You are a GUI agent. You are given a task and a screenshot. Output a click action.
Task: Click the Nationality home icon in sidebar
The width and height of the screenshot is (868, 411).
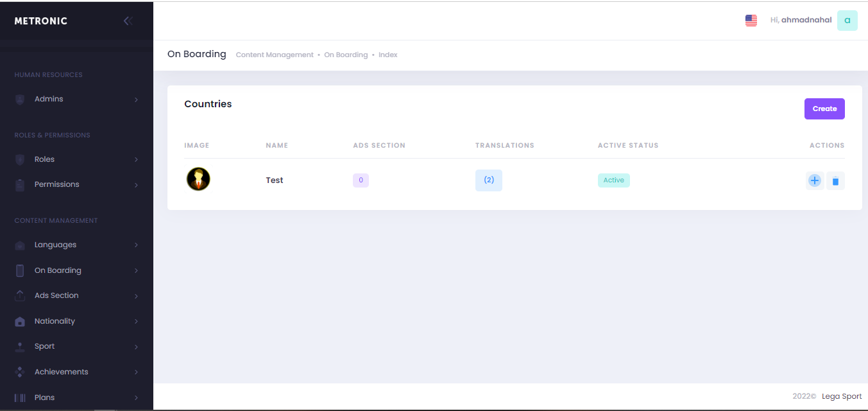[x=20, y=321]
